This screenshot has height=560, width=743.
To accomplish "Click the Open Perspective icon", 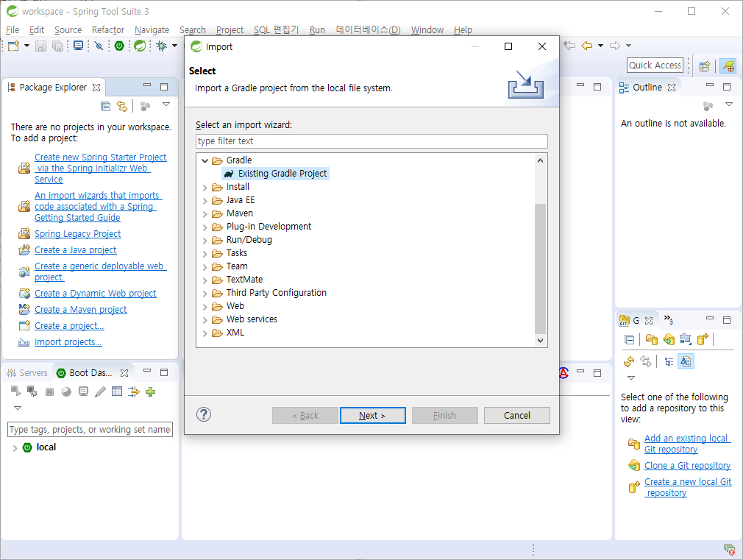I will pos(705,66).
